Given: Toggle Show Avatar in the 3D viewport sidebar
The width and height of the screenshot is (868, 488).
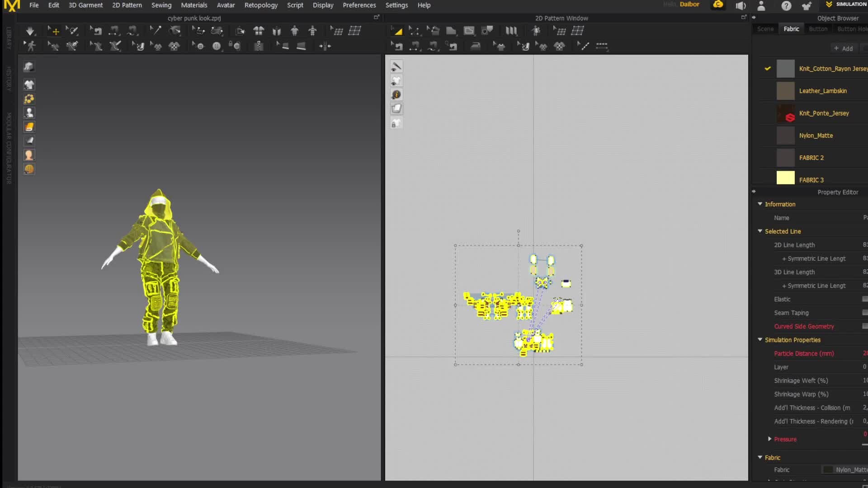Looking at the screenshot, I should (x=29, y=113).
